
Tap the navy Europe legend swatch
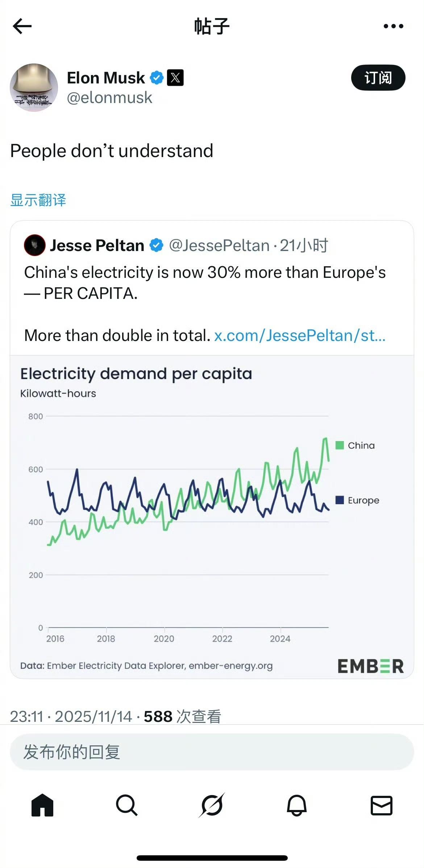340,500
